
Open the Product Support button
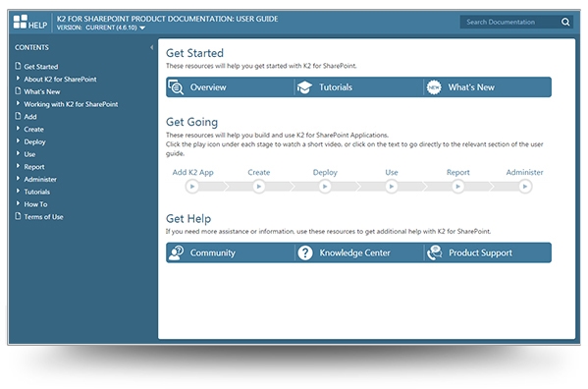click(488, 252)
